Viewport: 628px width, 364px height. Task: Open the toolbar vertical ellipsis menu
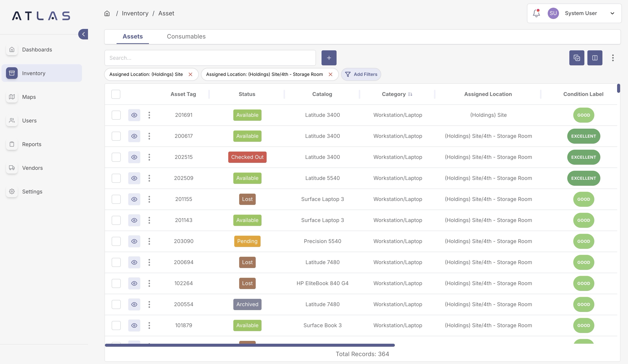click(x=613, y=58)
